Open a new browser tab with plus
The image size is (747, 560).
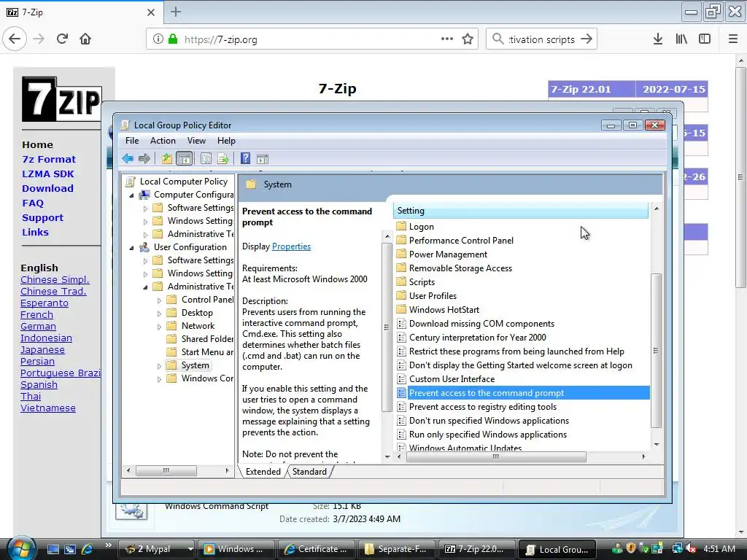pos(176,12)
